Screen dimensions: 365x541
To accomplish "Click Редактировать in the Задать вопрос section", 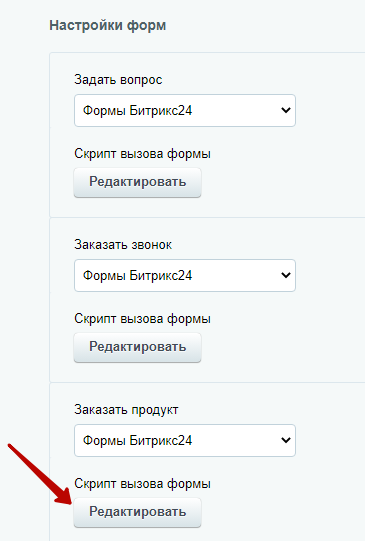I will 138,182.
